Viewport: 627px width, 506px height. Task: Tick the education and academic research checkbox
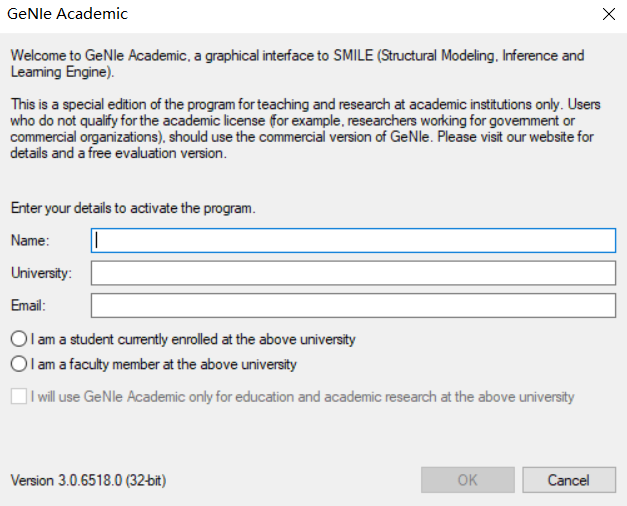[x=19, y=396]
